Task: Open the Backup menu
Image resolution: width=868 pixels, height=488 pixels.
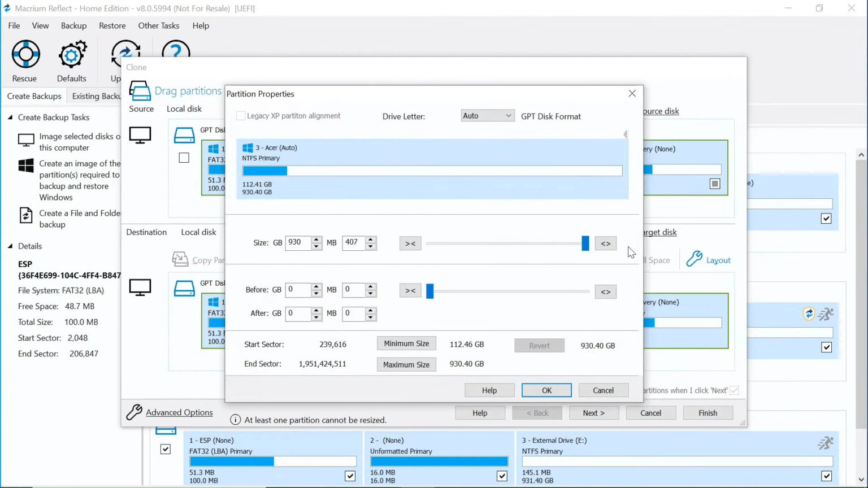Action: point(73,25)
